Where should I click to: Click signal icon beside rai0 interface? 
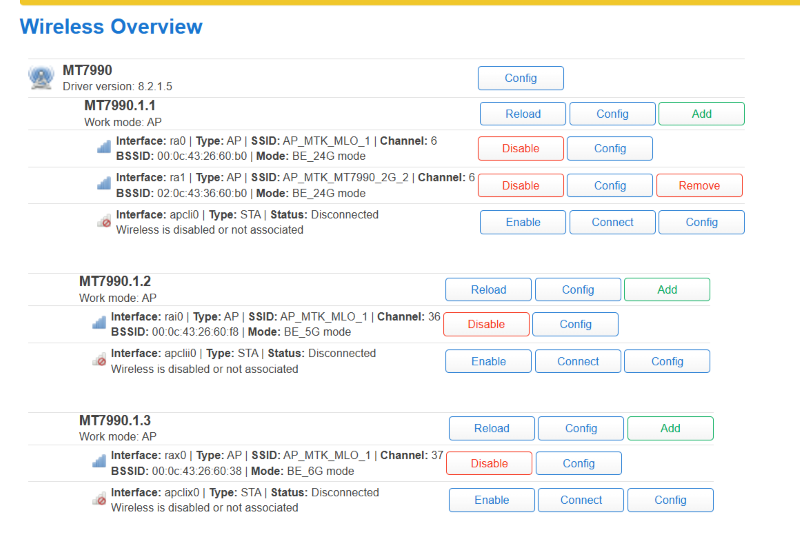pyautogui.click(x=99, y=322)
